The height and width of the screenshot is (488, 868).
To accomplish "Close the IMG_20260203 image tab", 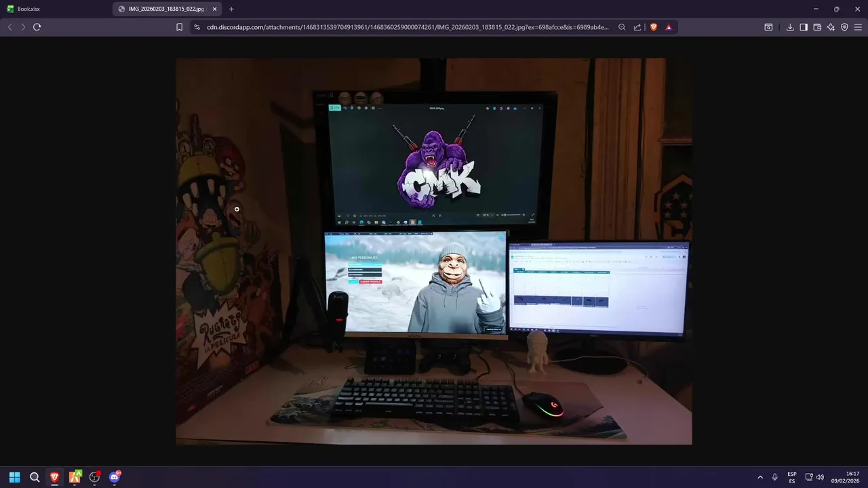I will [216, 9].
